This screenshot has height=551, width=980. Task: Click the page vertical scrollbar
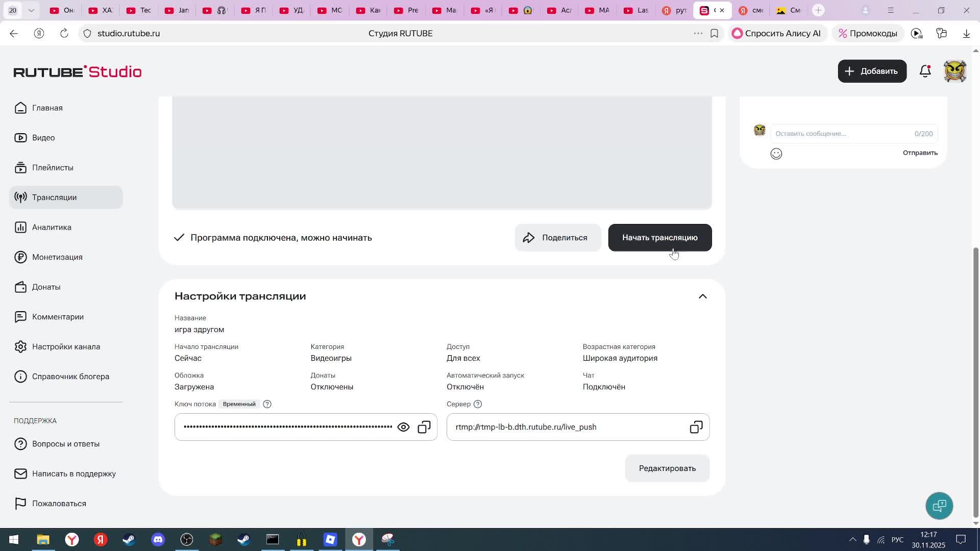[x=976, y=383]
